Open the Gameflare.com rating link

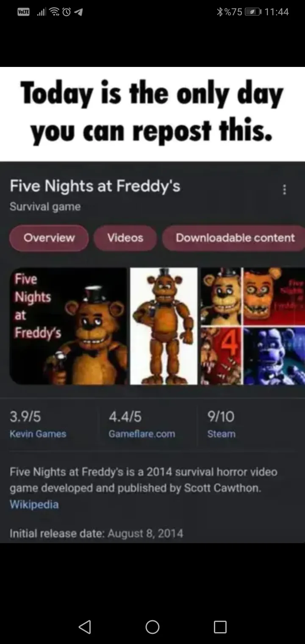141,434
